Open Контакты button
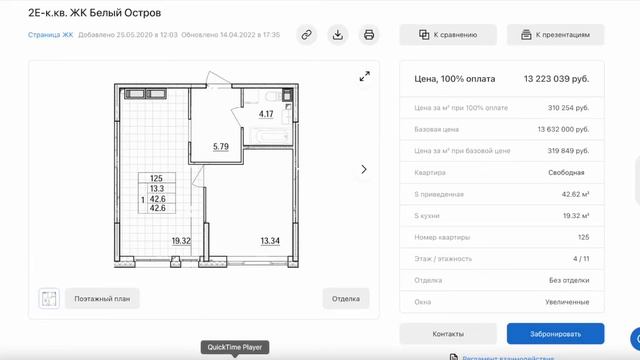Image resolution: width=640 pixels, height=360 pixels. (x=448, y=334)
